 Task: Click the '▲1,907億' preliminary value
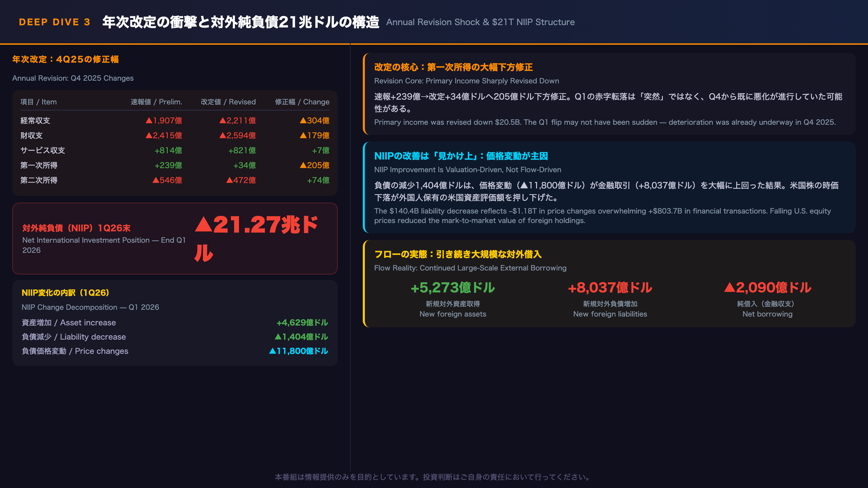164,120
